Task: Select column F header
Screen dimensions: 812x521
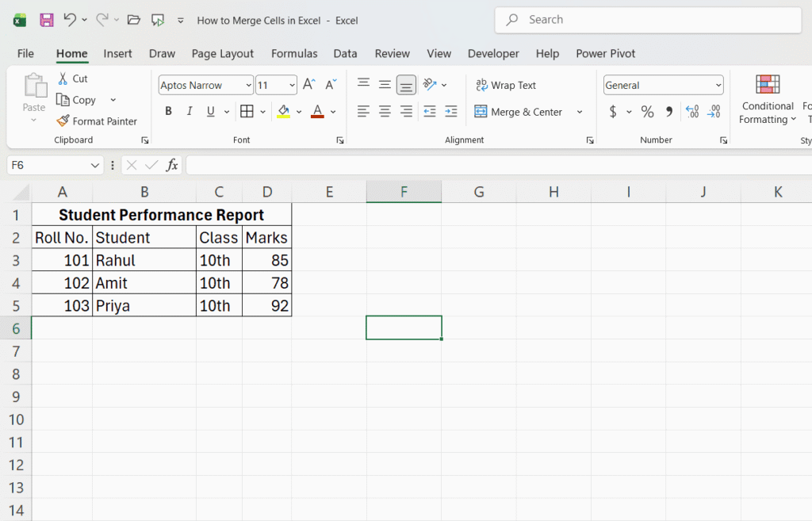Action: [x=404, y=192]
